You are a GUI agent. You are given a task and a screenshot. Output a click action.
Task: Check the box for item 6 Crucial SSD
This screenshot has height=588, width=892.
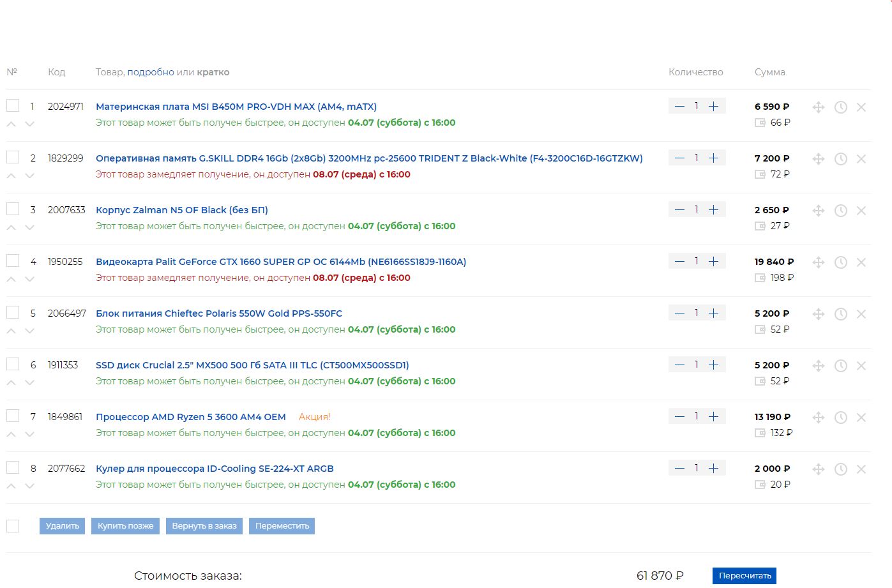click(x=13, y=364)
